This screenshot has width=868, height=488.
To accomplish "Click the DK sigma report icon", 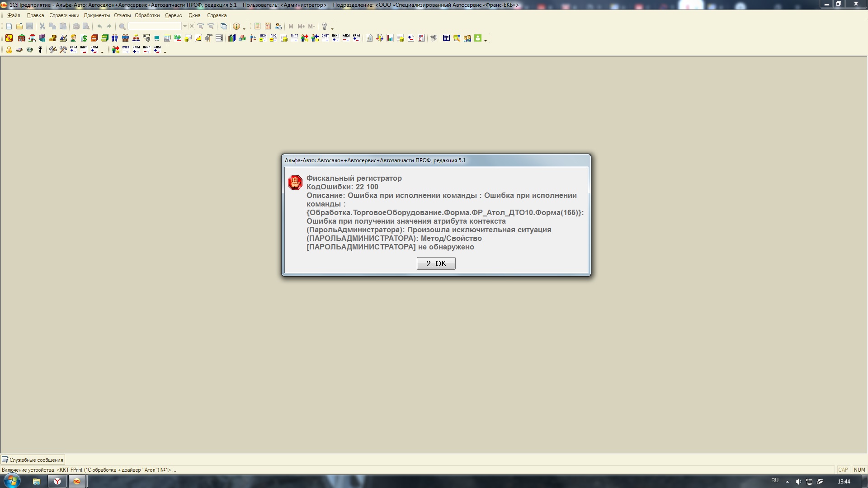I will point(421,38).
